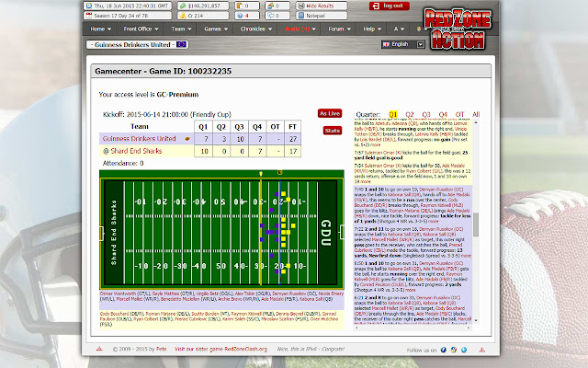The width and height of the screenshot is (588, 368).
Task: Click the As Live button
Action: point(330,113)
